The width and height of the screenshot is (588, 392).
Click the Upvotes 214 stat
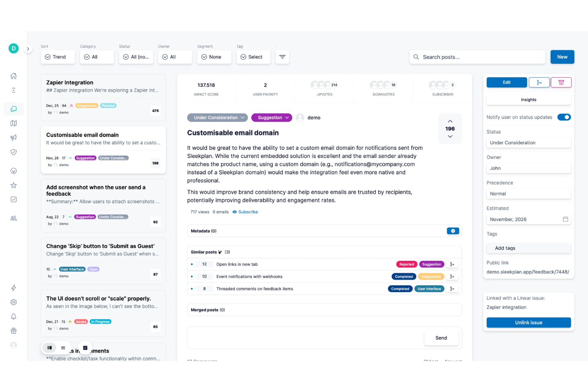[x=325, y=89]
